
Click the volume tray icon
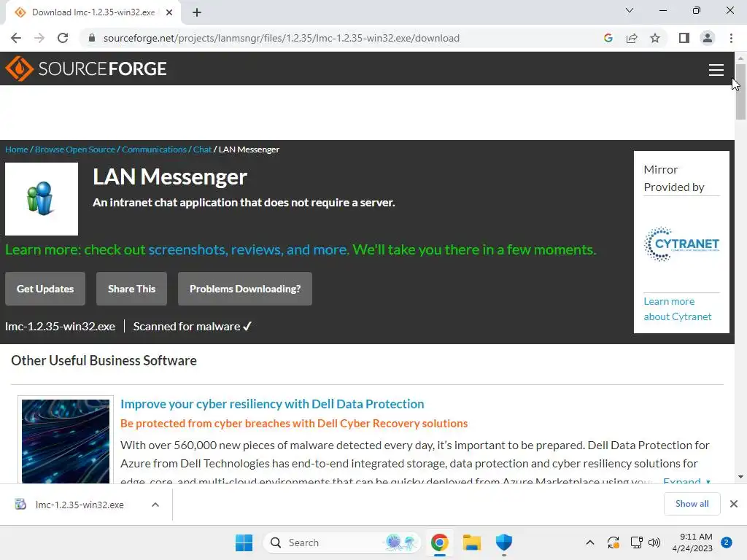tap(654, 542)
